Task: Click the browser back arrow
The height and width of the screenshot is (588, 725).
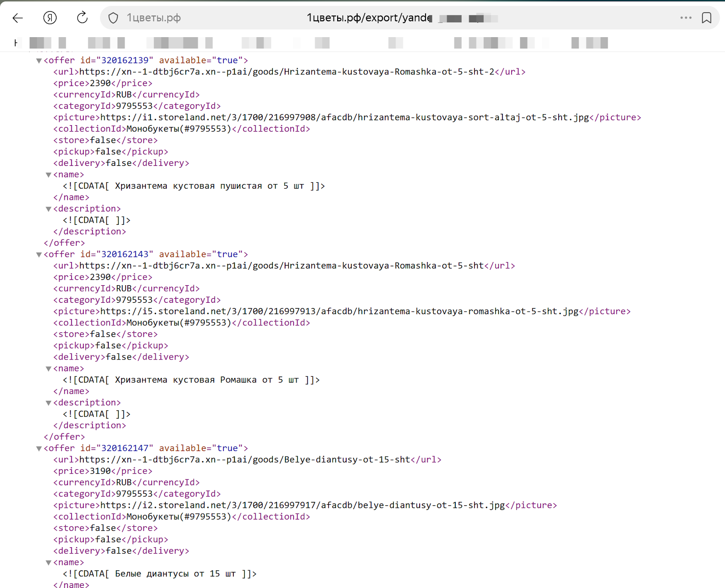Action: (18, 18)
